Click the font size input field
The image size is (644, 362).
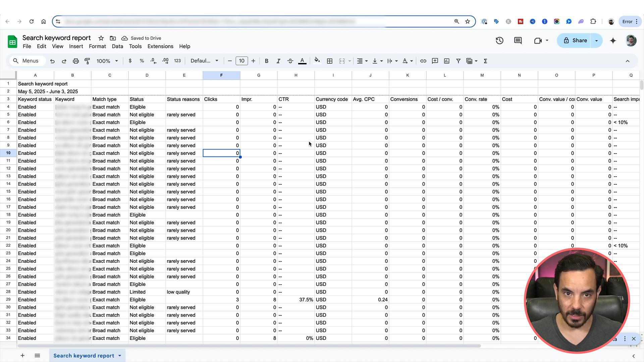tap(241, 61)
